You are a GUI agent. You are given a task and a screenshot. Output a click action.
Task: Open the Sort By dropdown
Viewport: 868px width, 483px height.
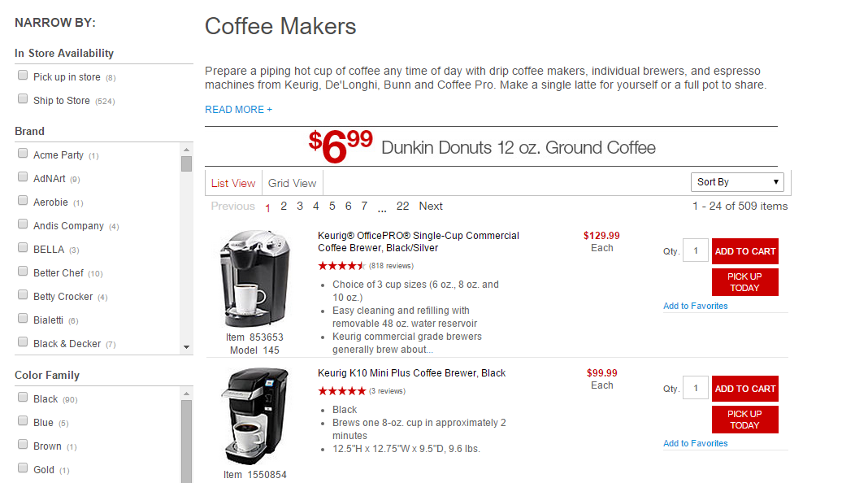[737, 181]
